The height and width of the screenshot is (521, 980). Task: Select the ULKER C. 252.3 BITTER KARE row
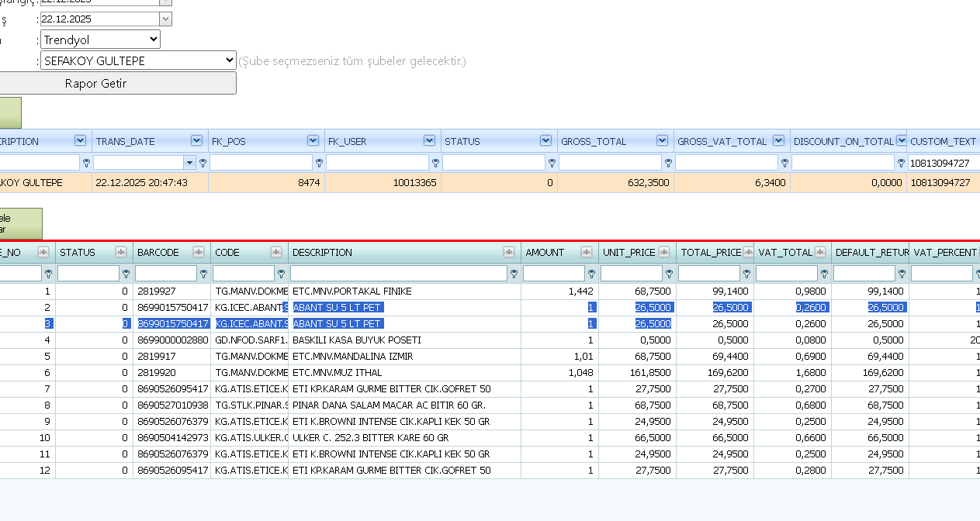490,438
